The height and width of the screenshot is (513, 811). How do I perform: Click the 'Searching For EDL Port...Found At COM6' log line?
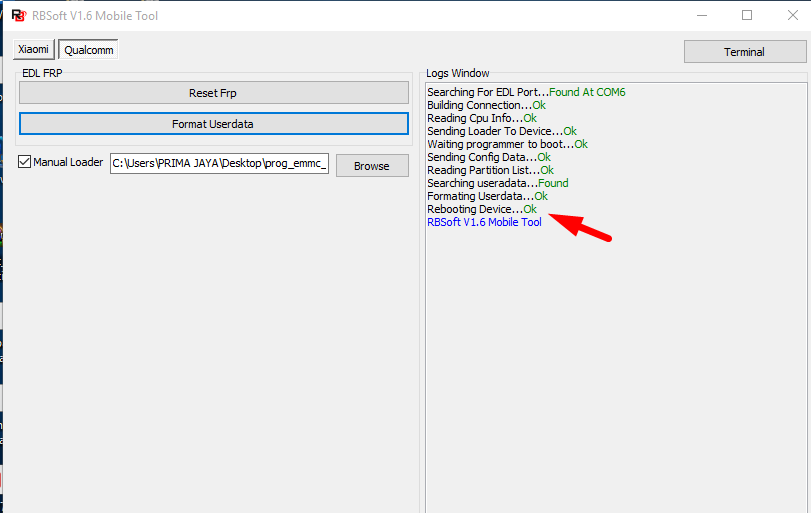point(526,92)
